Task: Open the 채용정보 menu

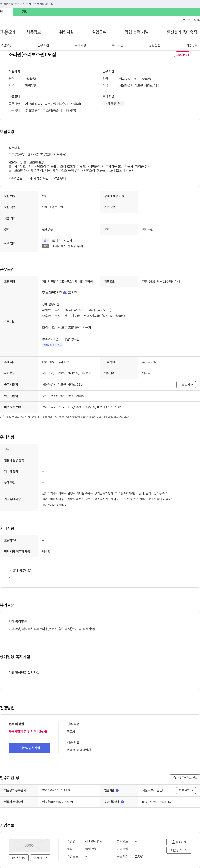Action: (34, 32)
